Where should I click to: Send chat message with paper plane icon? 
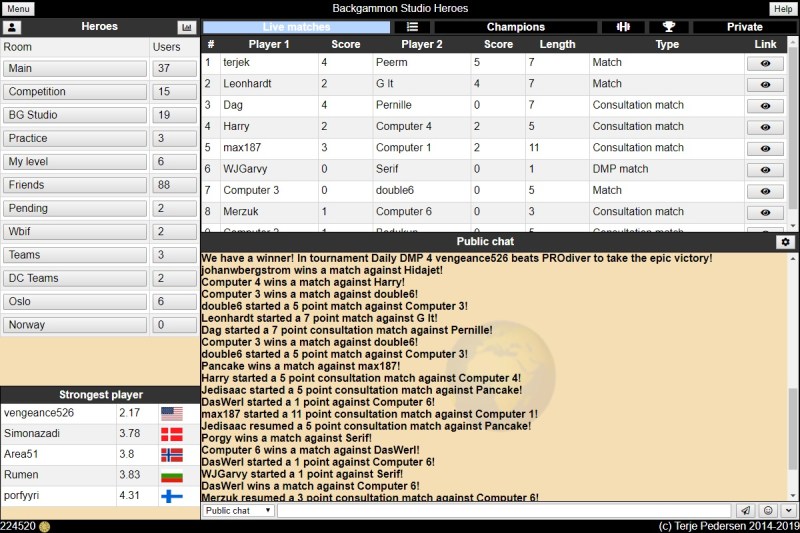pyautogui.click(x=745, y=510)
